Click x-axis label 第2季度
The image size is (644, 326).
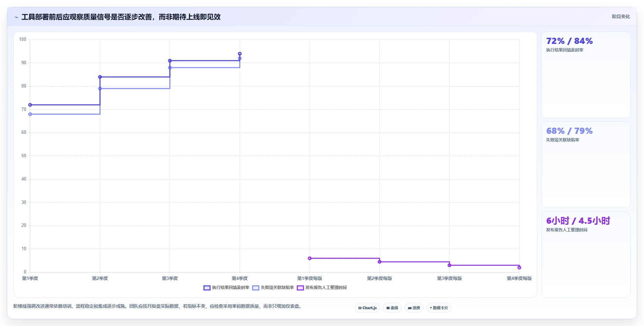pyautogui.click(x=100, y=278)
